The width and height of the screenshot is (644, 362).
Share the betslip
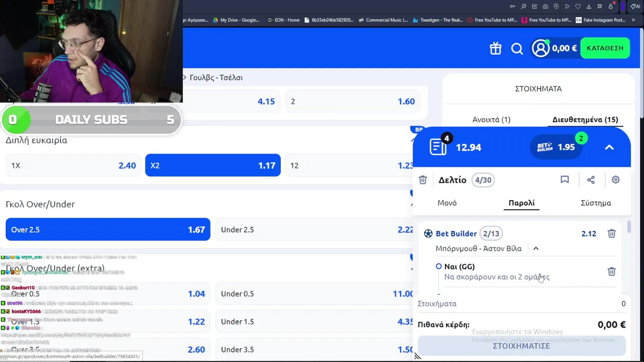tap(591, 180)
